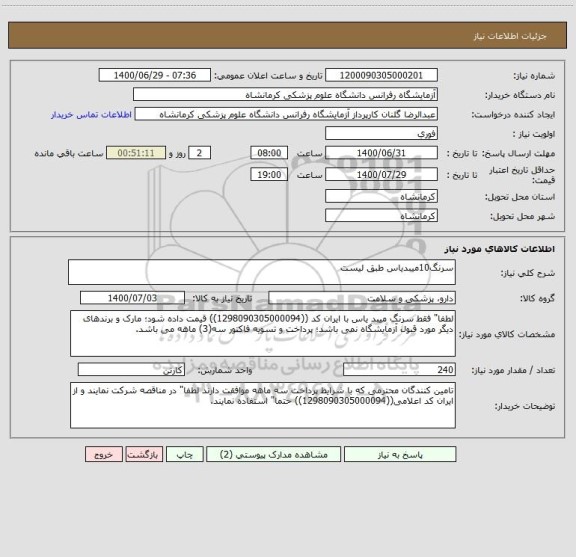This screenshot has width=576, height=557.
Task: Click the delivery province field 'کرمانشاه'
Action: point(381,197)
